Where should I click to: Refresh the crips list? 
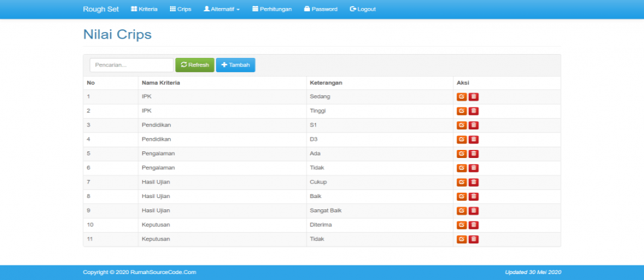tap(195, 65)
